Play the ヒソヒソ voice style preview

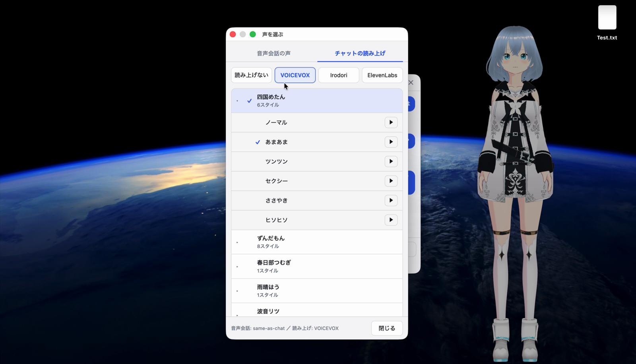pos(391,220)
